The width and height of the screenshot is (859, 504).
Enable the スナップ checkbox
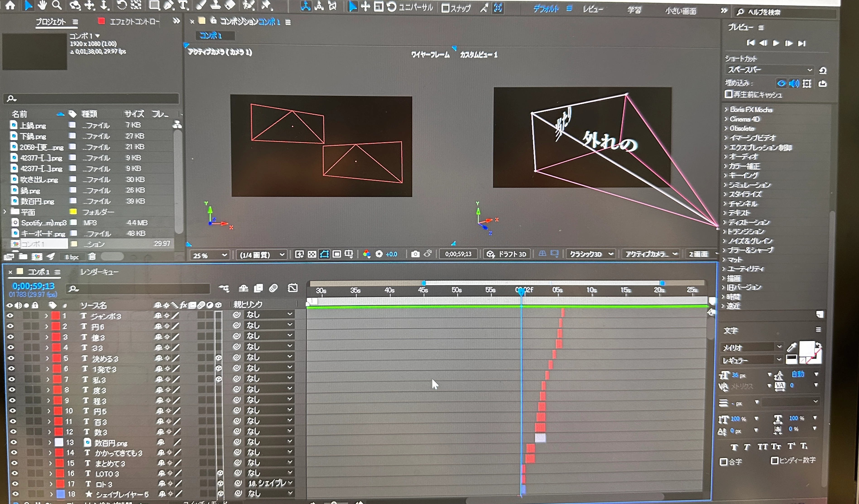tap(445, 8)
